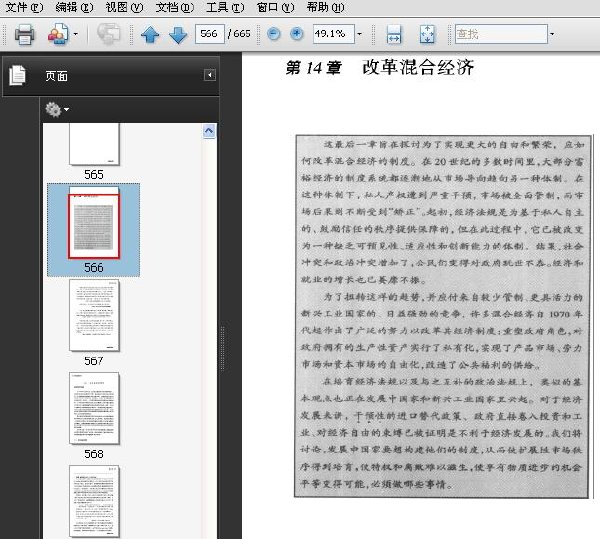Click the page label 566 under thumbnail
The width and height of the screenshot is (600, 539).
coord(94,267)
